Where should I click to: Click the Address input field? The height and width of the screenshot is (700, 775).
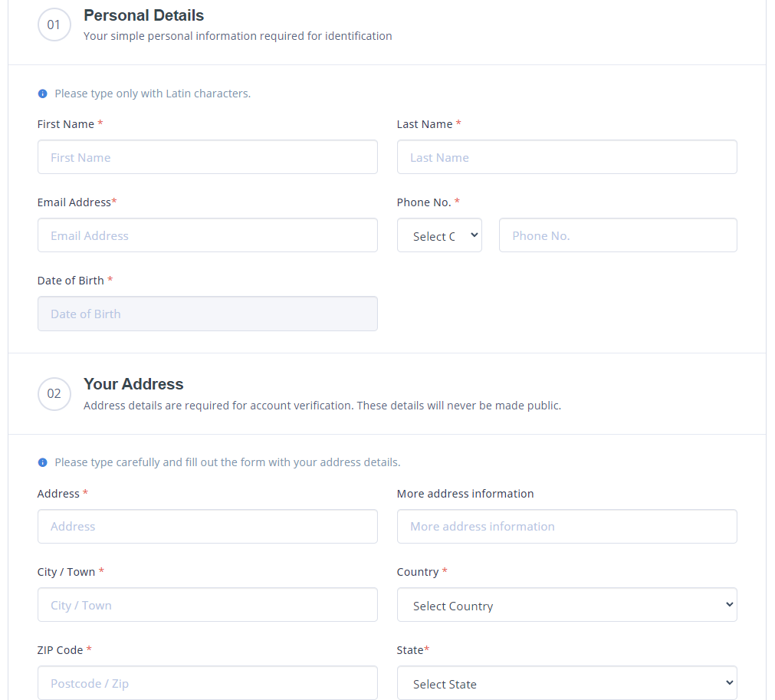click(x=208, y=527)
